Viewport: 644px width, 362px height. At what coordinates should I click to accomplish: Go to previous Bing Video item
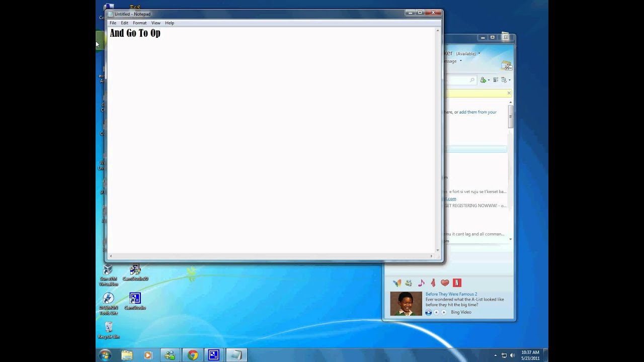click(x=437, y=312)
